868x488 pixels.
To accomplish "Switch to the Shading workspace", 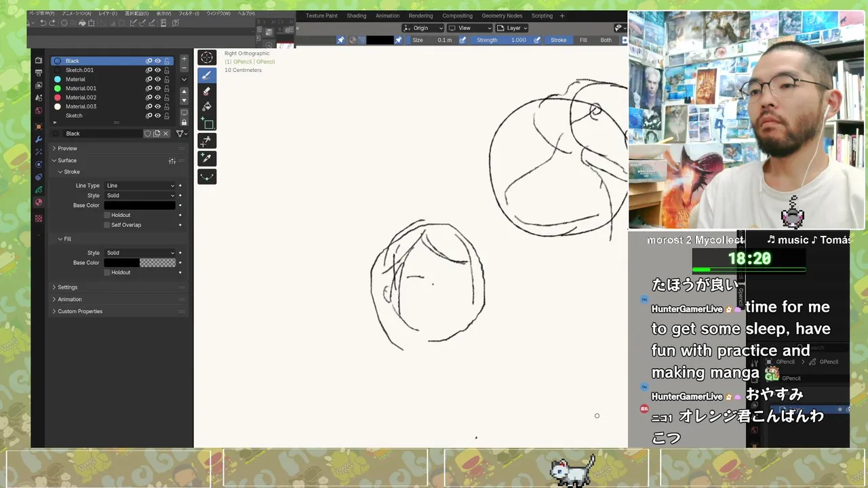I will tap(356, 16).
